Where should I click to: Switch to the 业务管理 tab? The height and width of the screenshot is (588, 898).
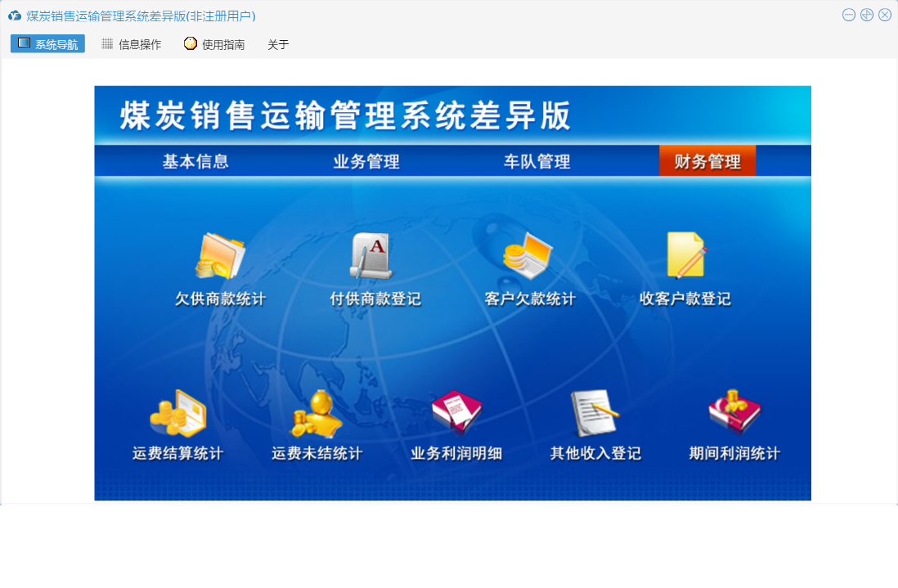pos(366,162)
